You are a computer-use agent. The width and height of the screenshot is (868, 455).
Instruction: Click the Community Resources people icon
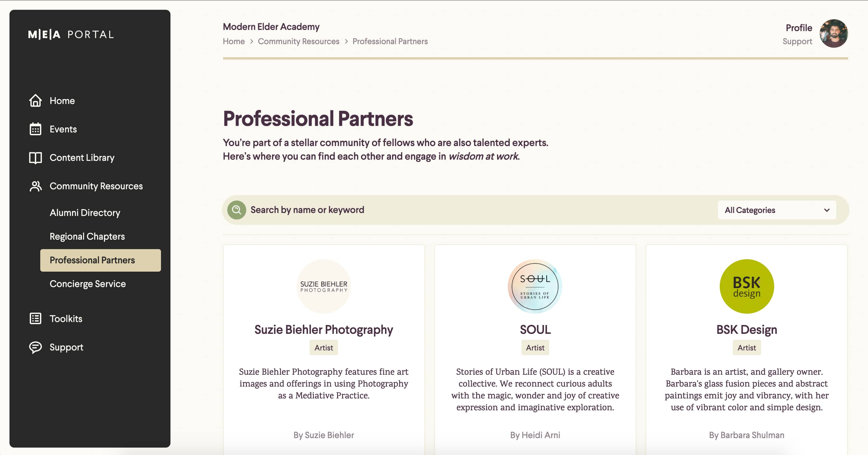point(36,186)
